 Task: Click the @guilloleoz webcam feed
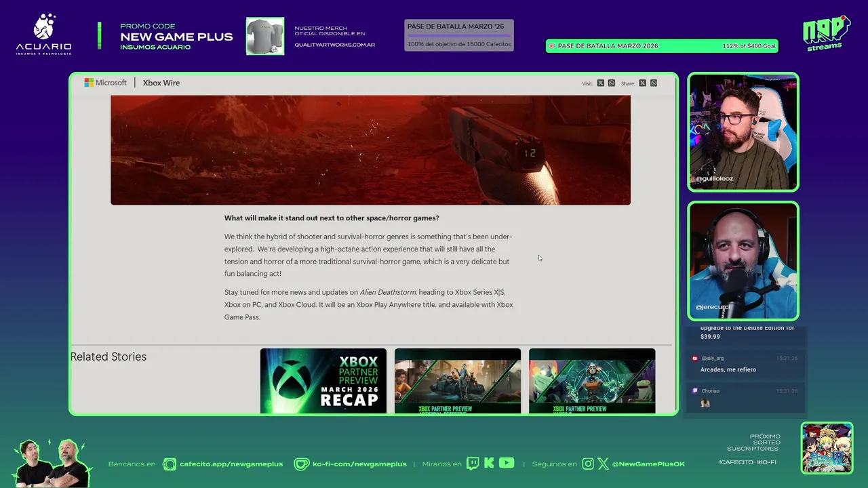coord(743,132)
